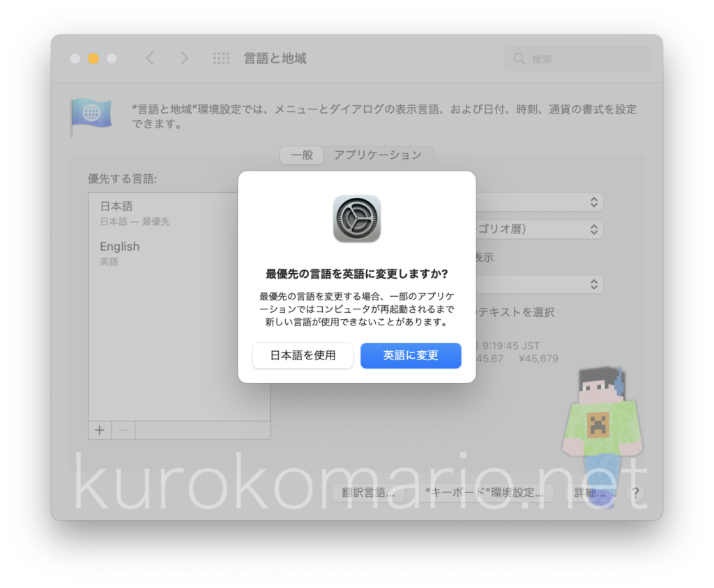Viewport: 714px width, 588px height.
Task: Click the help question mark button
Action: 636,493
